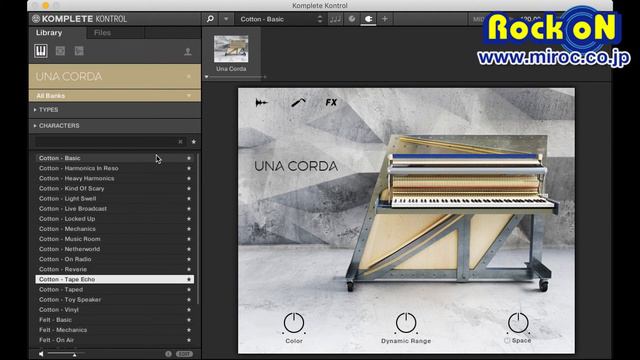Favorite Cotton - Tape Echo with star
The width and height of the screenshot is (640, 360).
click(x=189, y=279)
